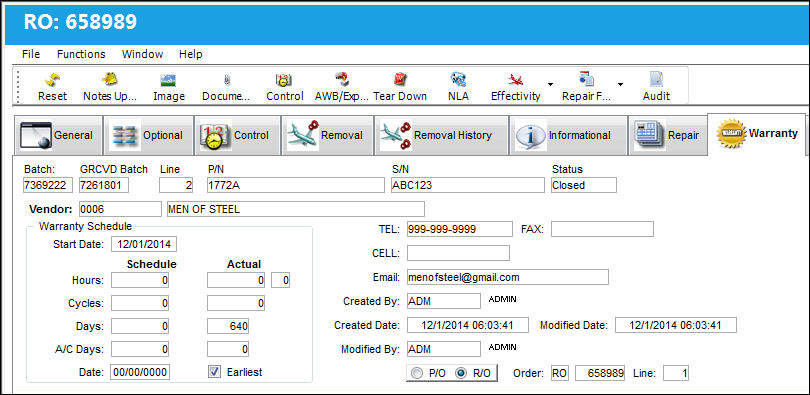
Task: Click the Created By field
Action: (444, 302)
